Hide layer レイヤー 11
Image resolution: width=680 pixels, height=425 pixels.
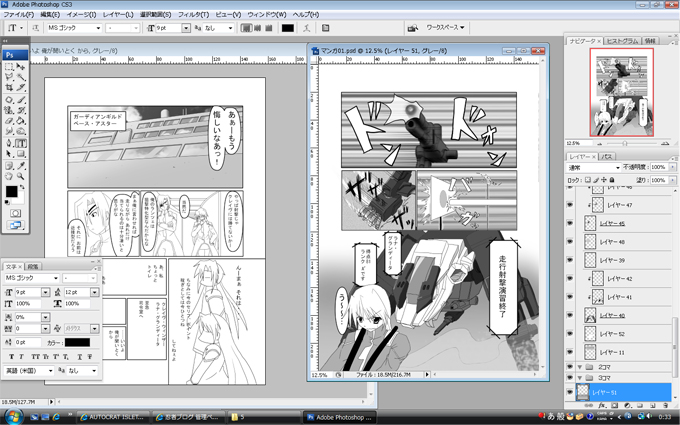click(x=569, y=352)
